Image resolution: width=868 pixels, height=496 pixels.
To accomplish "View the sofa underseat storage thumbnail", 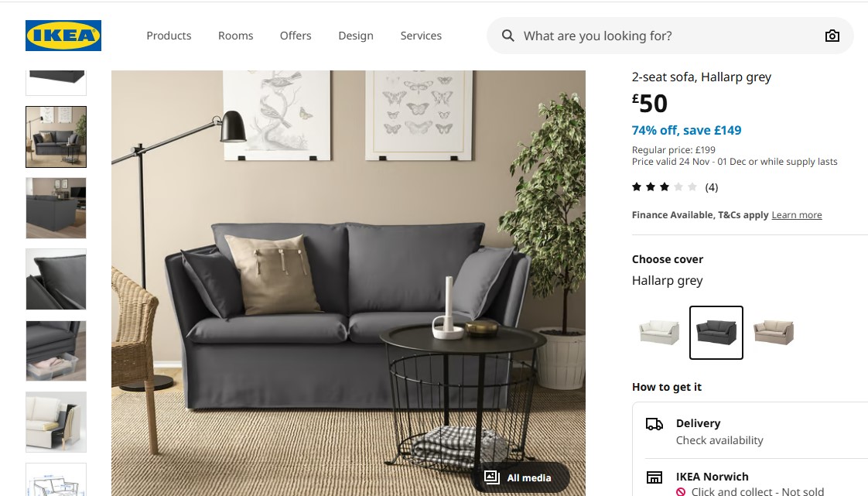I will pos(56,351).
